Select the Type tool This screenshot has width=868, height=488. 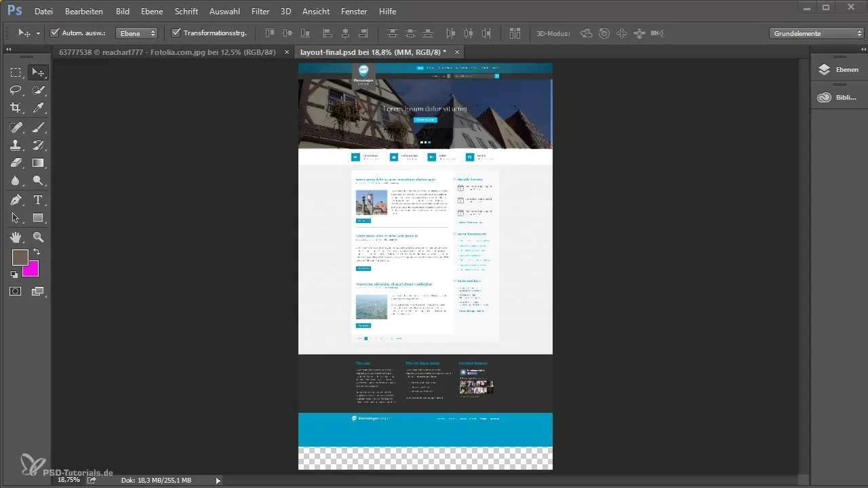click(39, 200)
